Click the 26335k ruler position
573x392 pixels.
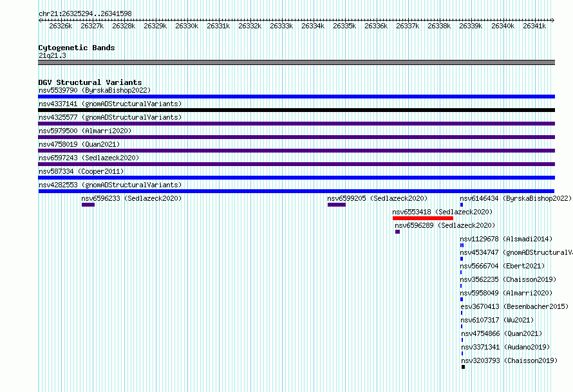pyautogui.click(x=344, y=26)
